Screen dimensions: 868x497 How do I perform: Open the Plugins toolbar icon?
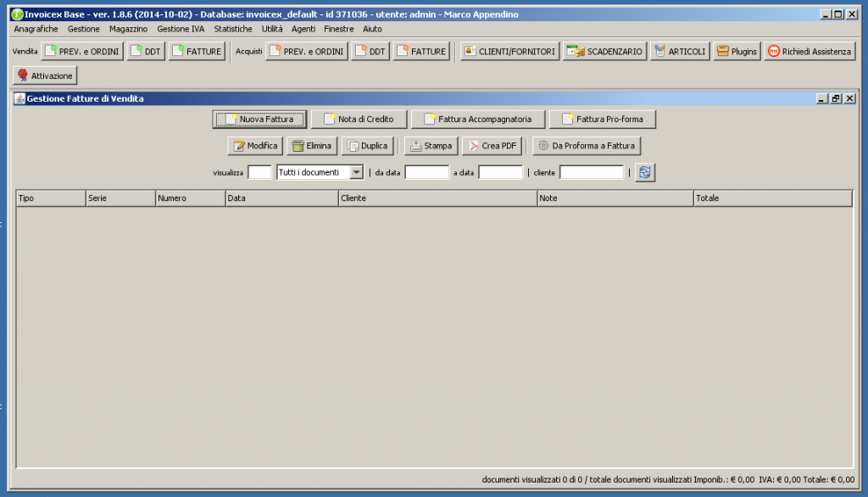[x=736, y=50]
